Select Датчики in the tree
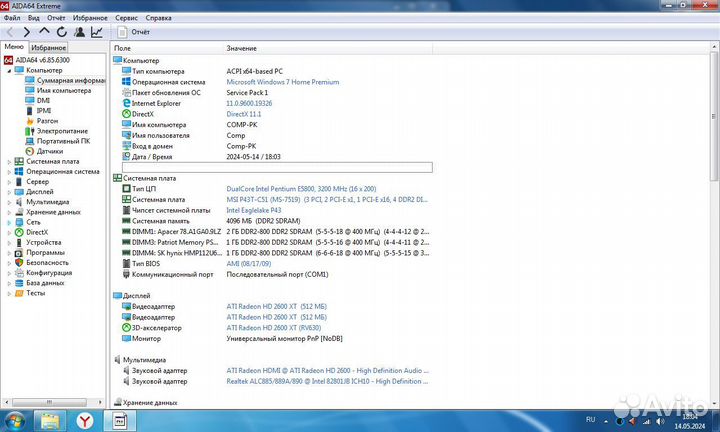 pos(45,151)
